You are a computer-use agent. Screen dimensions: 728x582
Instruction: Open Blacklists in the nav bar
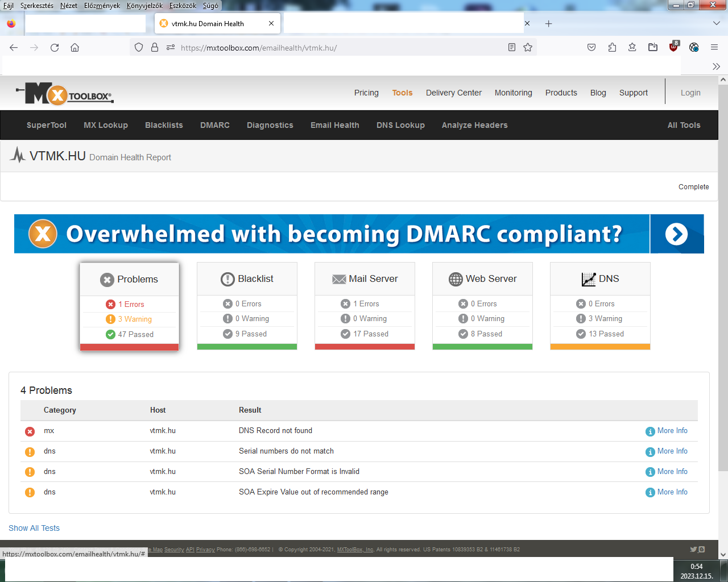pos(164,125)
